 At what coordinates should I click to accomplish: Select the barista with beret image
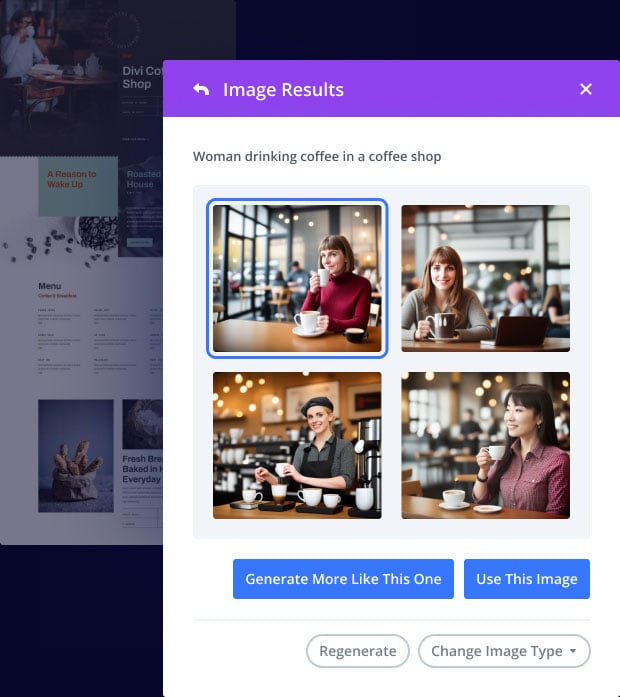297,445
